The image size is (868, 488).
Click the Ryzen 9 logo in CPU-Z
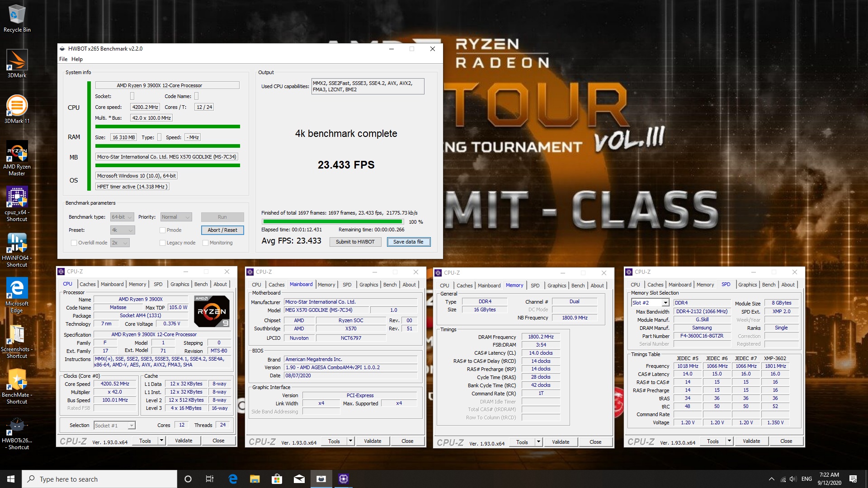(212, 311)
